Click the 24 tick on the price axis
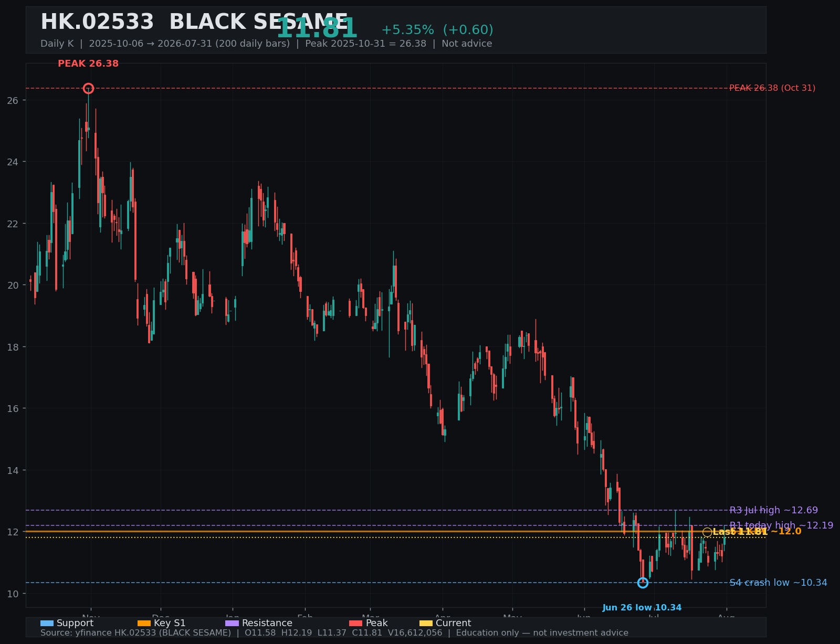Viewport: 840px width, 644px height. 13,162
